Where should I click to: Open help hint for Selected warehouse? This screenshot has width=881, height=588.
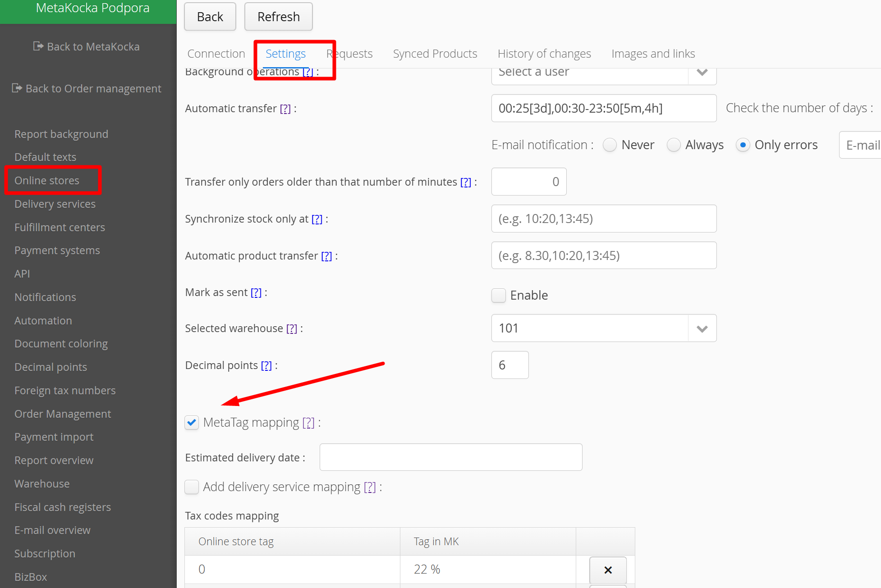point(292,328)
